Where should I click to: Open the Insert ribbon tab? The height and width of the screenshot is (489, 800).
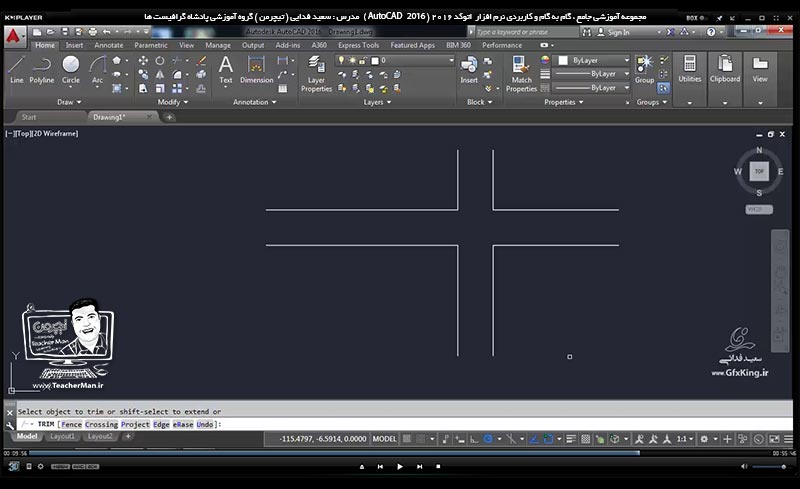click(x=74, y=45)
